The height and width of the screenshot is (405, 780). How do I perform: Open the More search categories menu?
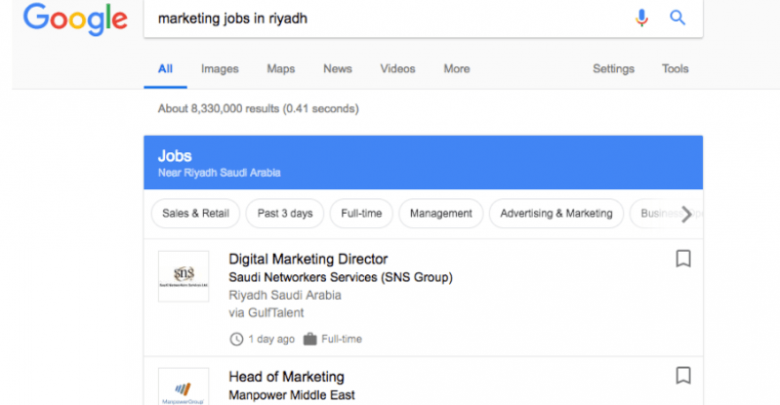pyautogui.click(x=457, y=69)
